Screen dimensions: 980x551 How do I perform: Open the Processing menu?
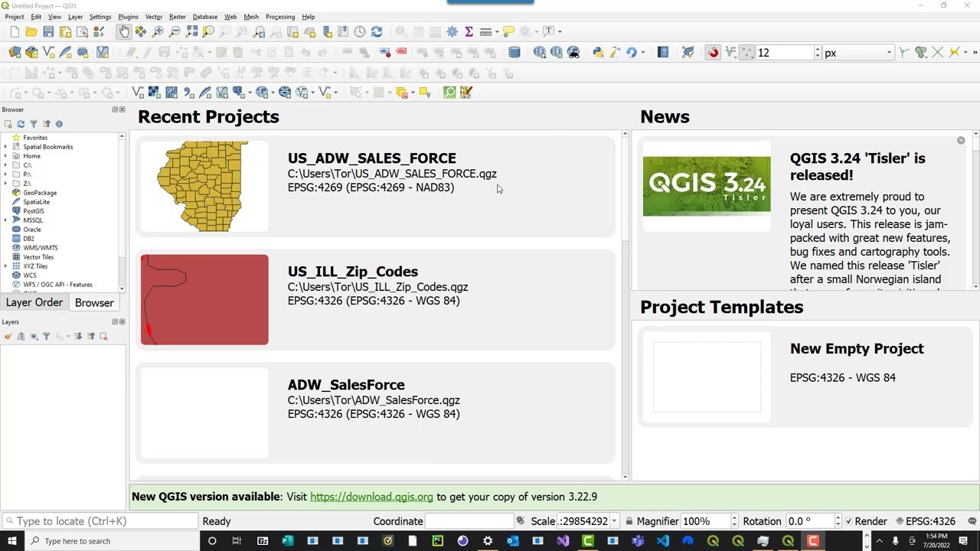[280, 17]
